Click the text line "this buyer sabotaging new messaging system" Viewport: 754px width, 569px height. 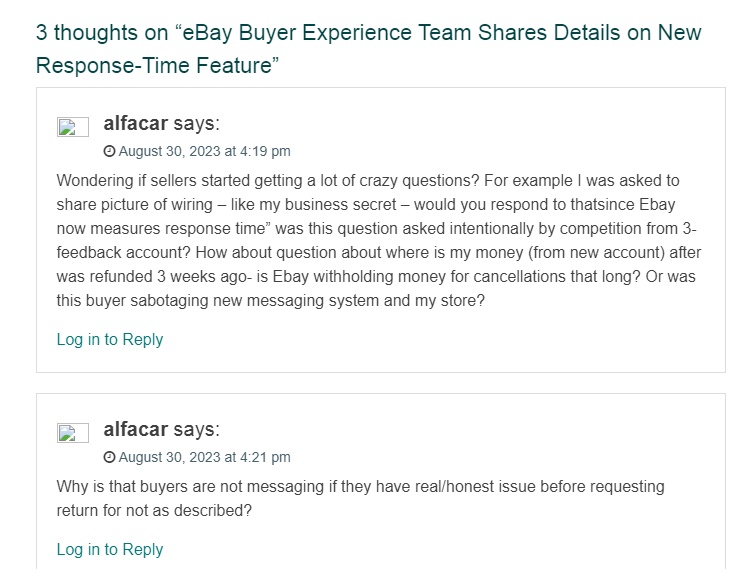pos(271,301)
